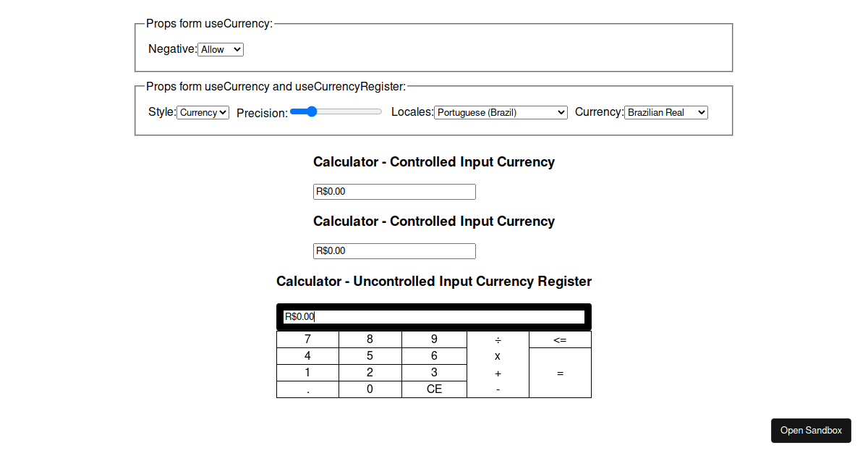The image size is (868, 456).
Task: Click the first controlled currency input field
Action: click(394, 191)
